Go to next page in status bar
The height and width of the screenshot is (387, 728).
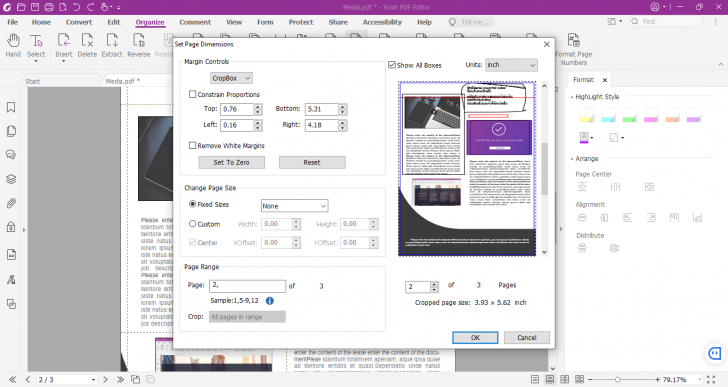point(105,380)
